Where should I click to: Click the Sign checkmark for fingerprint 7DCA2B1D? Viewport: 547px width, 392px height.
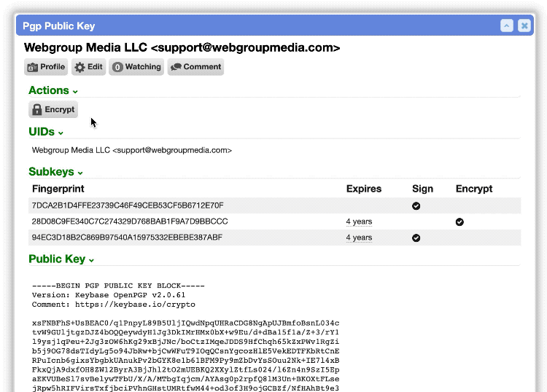[x=416, y=206]
